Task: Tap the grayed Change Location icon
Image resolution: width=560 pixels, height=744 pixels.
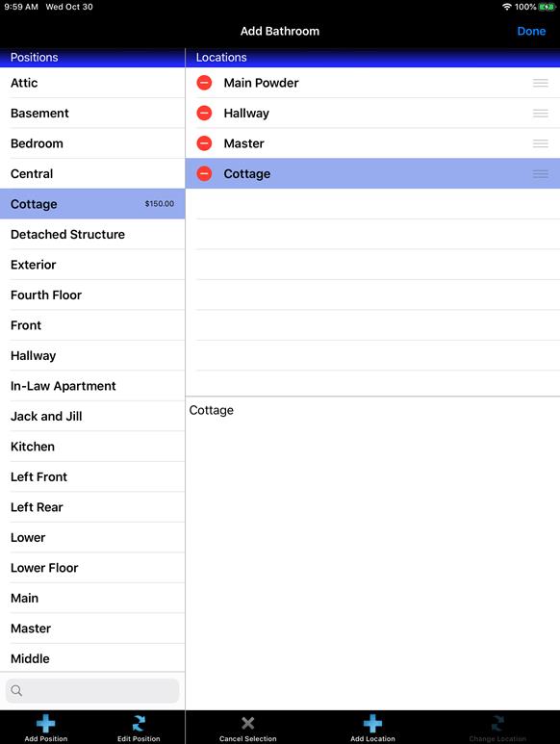Action: pos(497,724)
